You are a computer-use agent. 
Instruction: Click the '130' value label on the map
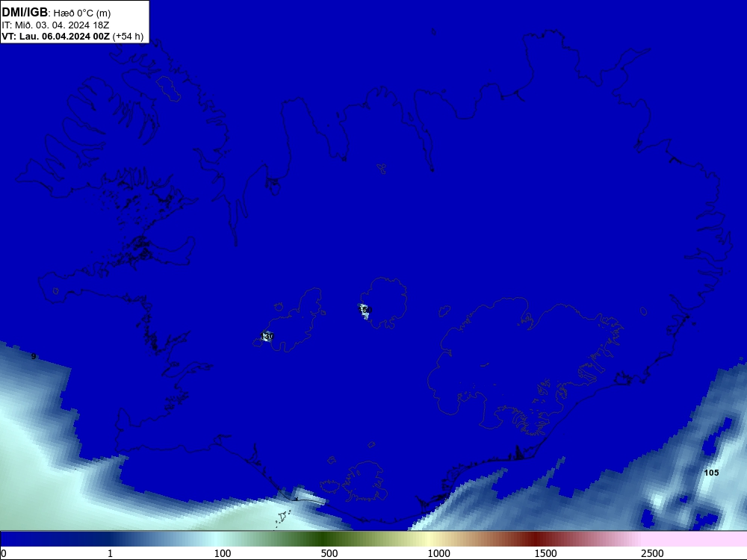pos(267,336)
